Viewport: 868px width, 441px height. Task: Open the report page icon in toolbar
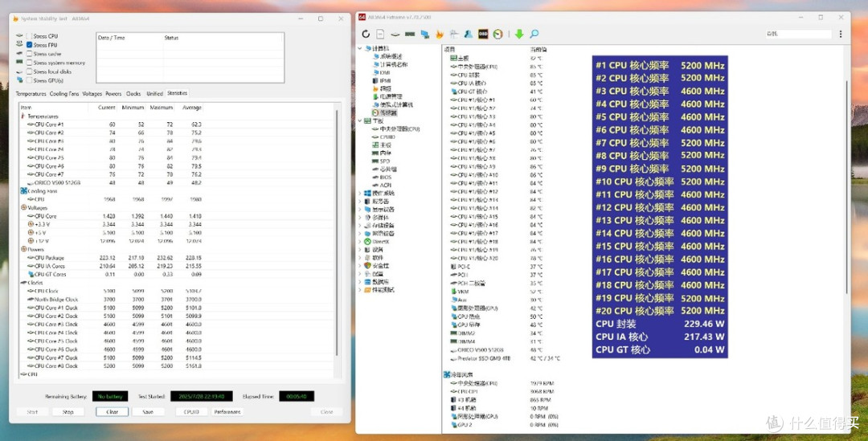pyautogui.click(x=380, y=35)
